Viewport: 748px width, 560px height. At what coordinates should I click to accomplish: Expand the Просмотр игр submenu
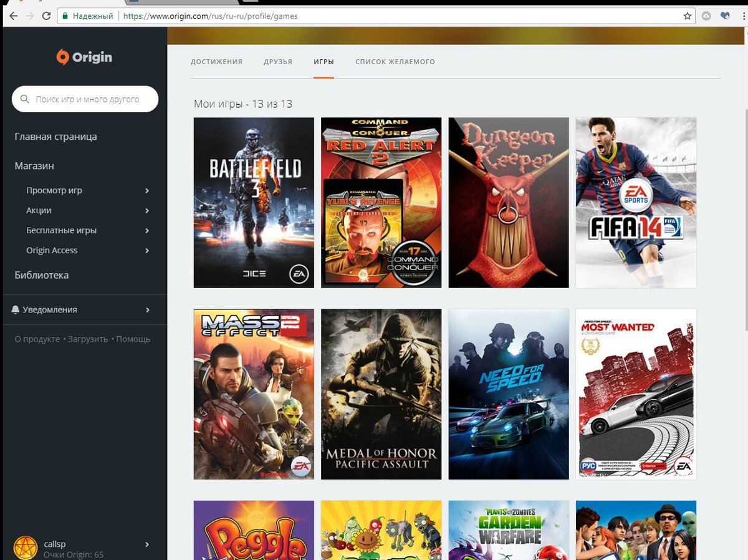coord(147,191)
